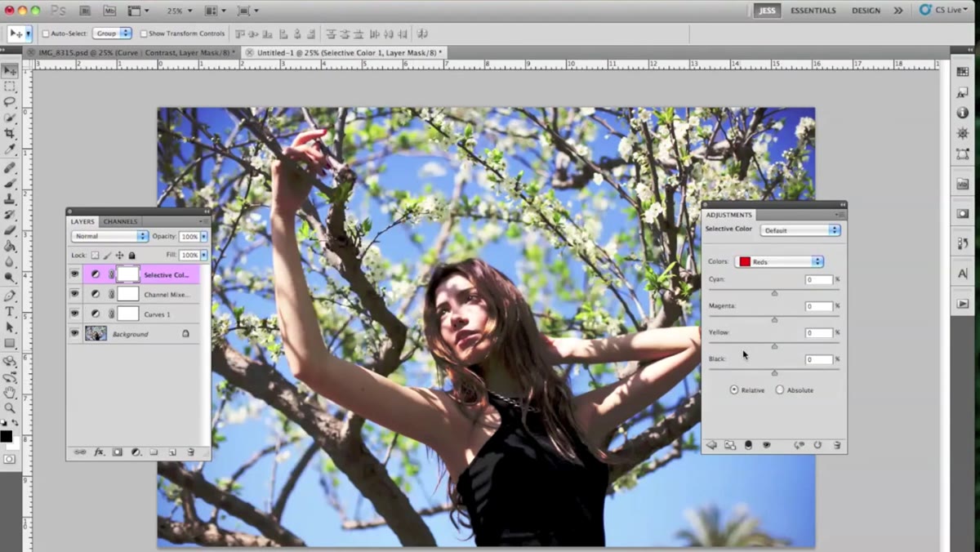980x552 pixels.
Task: Hide the Background layer
Action: [74, 333]
